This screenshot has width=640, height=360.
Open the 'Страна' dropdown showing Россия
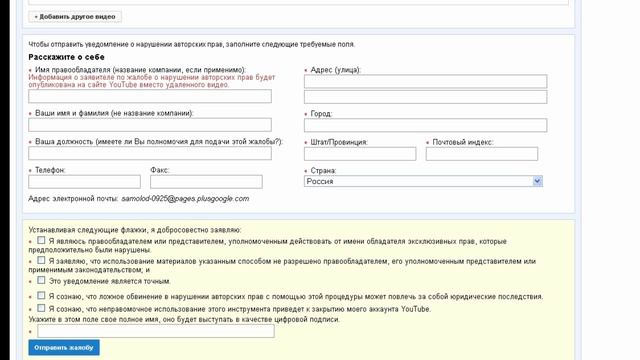(x=423, y=181)
